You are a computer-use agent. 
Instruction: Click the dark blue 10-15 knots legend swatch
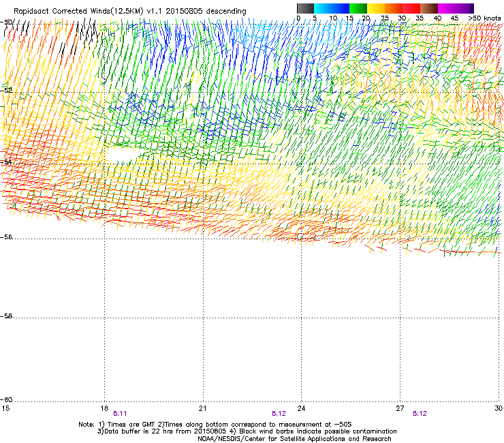[x=341, y=8]
